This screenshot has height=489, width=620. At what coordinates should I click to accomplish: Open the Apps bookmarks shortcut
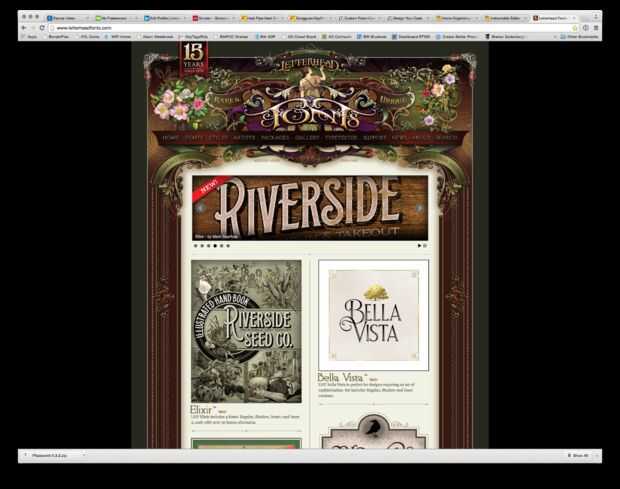30,37
